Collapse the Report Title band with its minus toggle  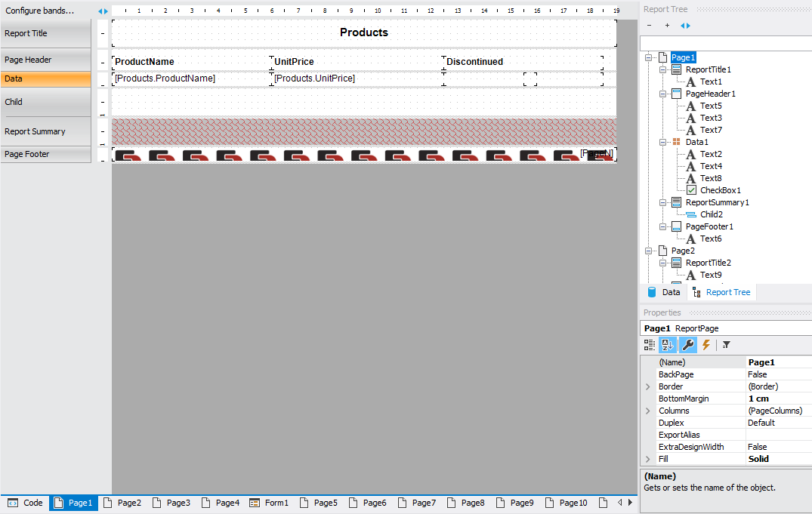103,33
